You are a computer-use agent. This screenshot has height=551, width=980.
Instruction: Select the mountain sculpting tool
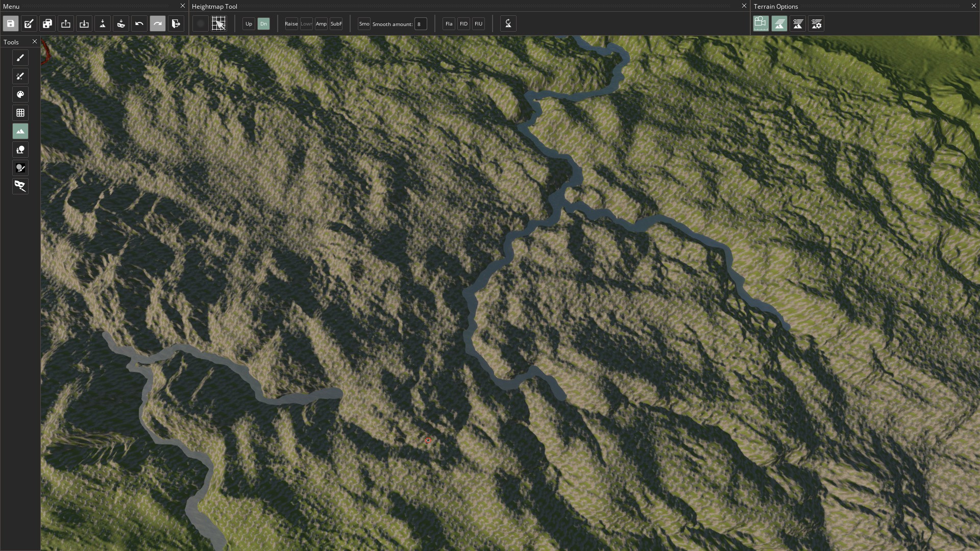click(x=20, y=131)
